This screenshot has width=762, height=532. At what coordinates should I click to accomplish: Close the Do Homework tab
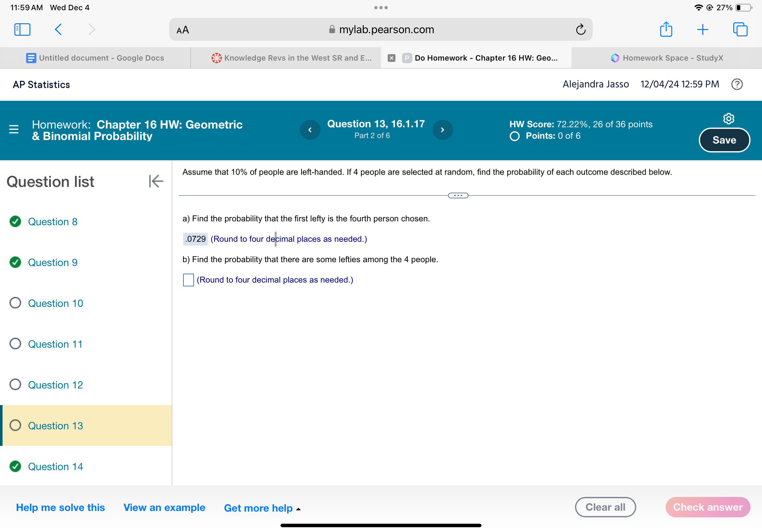click(391, 58)
